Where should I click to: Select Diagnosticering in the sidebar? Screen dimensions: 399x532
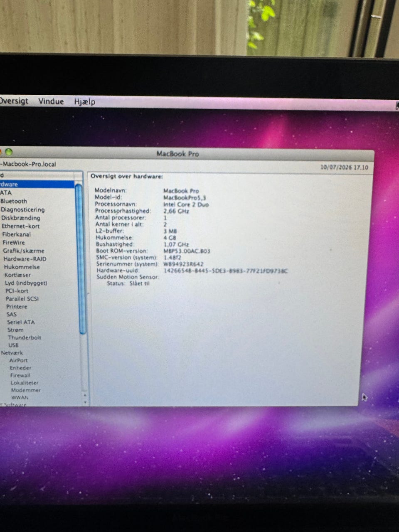click(x=23, y=209)
